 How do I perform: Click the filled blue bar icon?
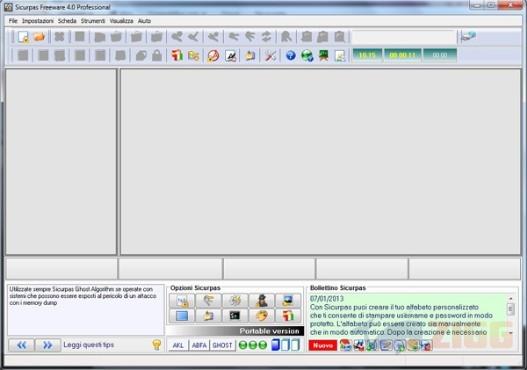[x=275, y=345]
